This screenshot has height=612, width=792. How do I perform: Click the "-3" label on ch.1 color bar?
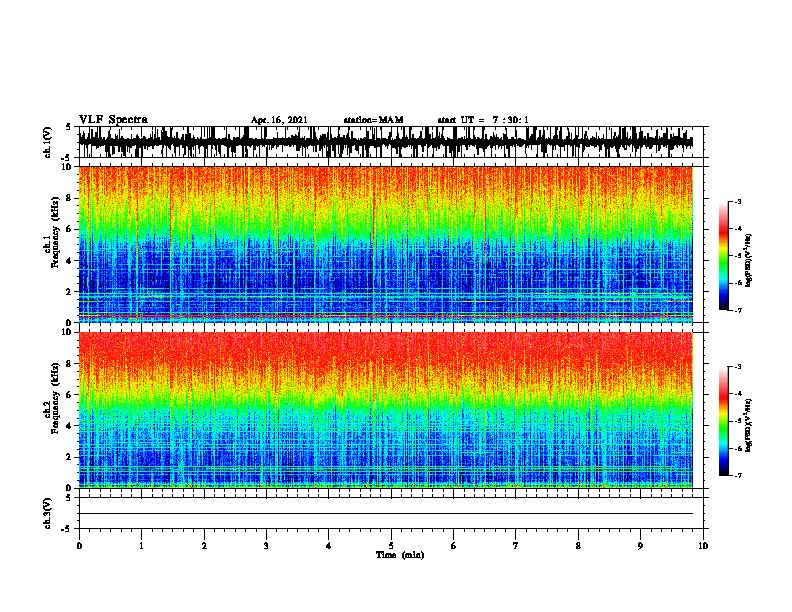click(x=737, y=201)
